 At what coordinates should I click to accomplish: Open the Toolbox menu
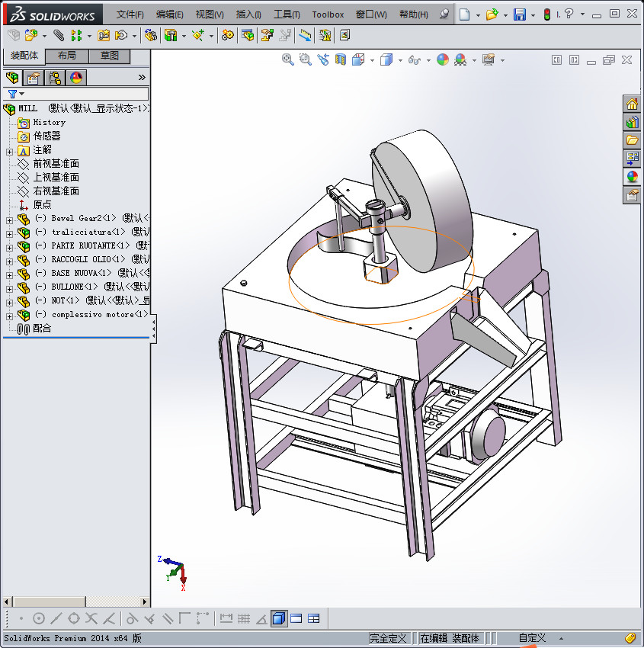click(328, 14)
